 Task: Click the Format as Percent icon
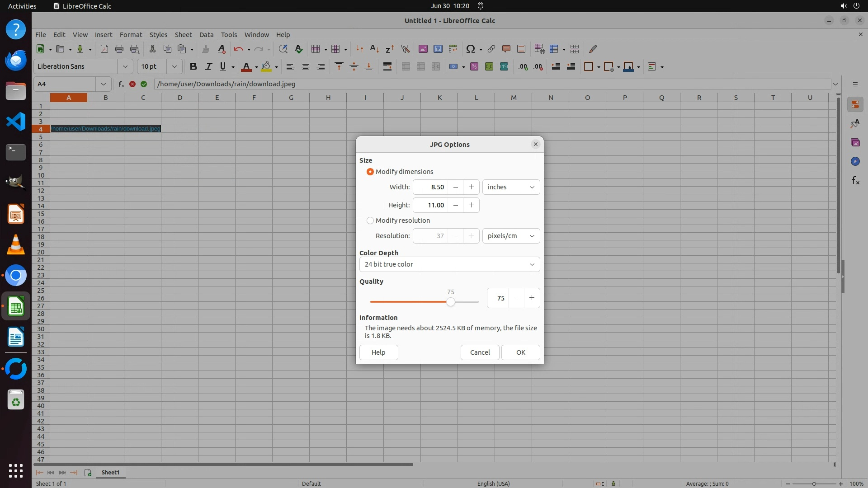474,66
